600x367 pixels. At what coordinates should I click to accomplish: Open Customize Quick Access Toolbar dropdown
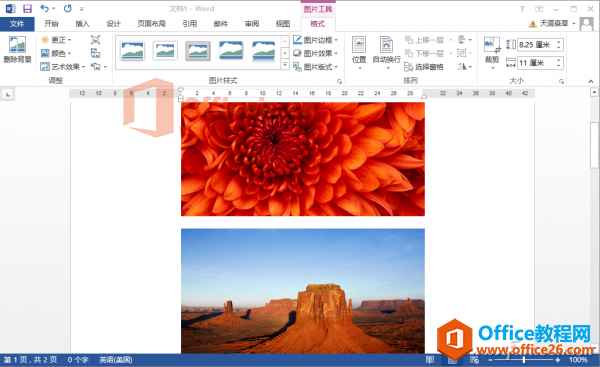82,9
